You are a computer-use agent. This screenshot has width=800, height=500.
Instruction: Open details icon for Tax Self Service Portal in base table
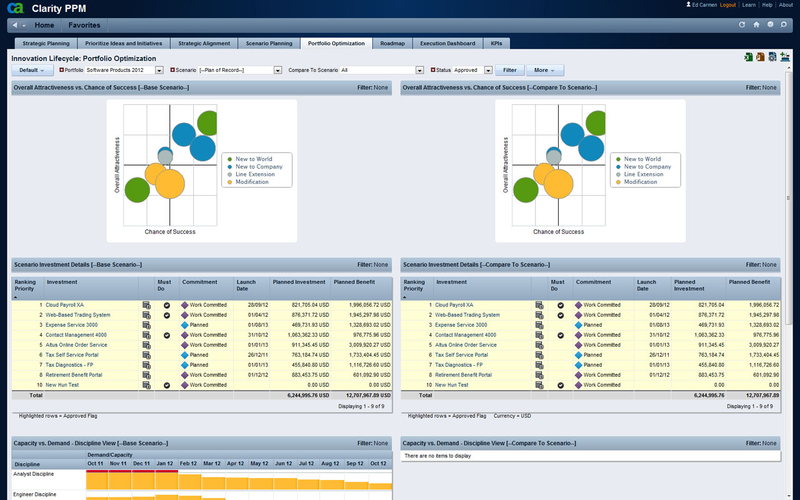(146, 355)
